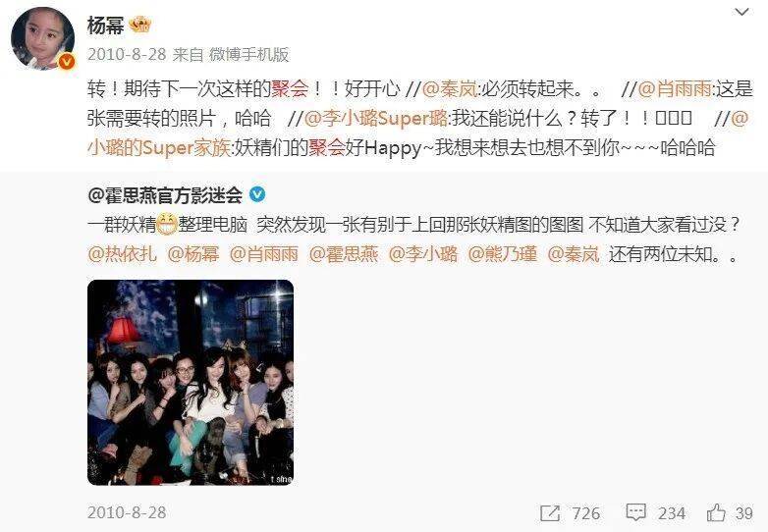
Task: Open the crown member badge next to 杨幂
Action: point(140,25)
